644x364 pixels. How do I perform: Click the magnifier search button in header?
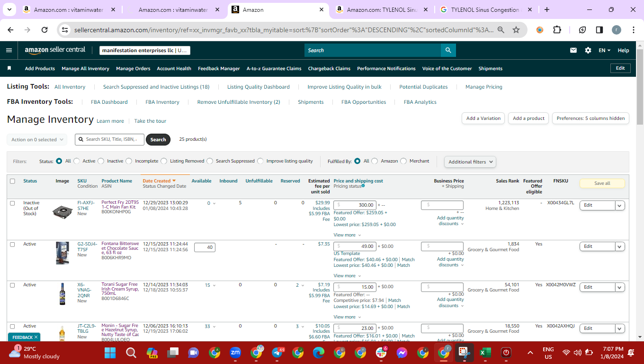(x=448, y=50)
